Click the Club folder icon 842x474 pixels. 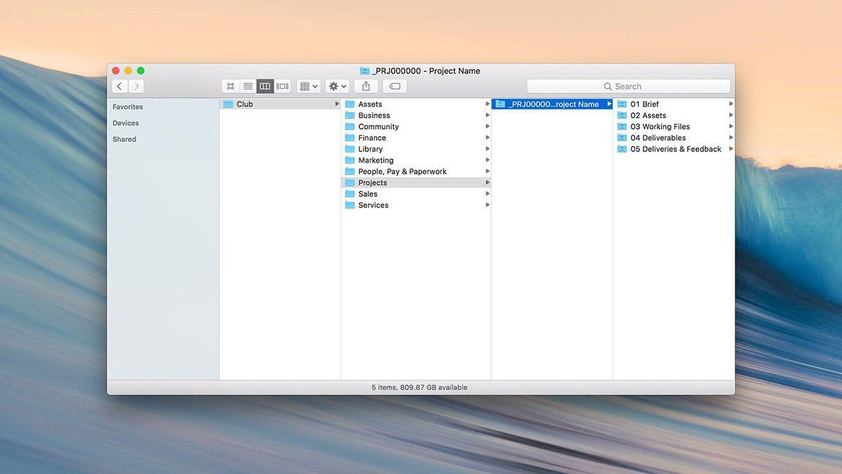[228, 104]
